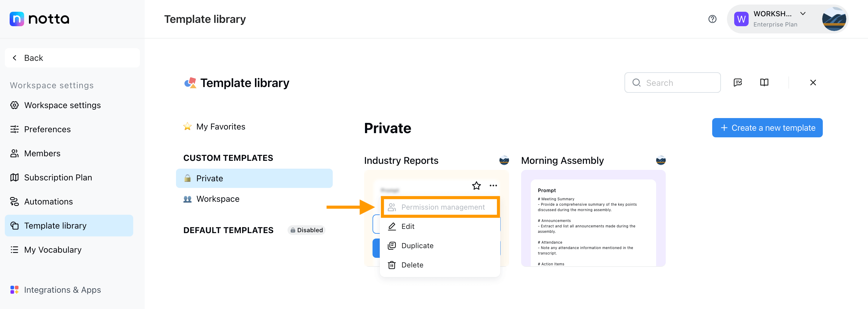Image resolution: width=868 pixels, height=309 pixels.
Task: Create a new template
Action: (x=767, y=128)
